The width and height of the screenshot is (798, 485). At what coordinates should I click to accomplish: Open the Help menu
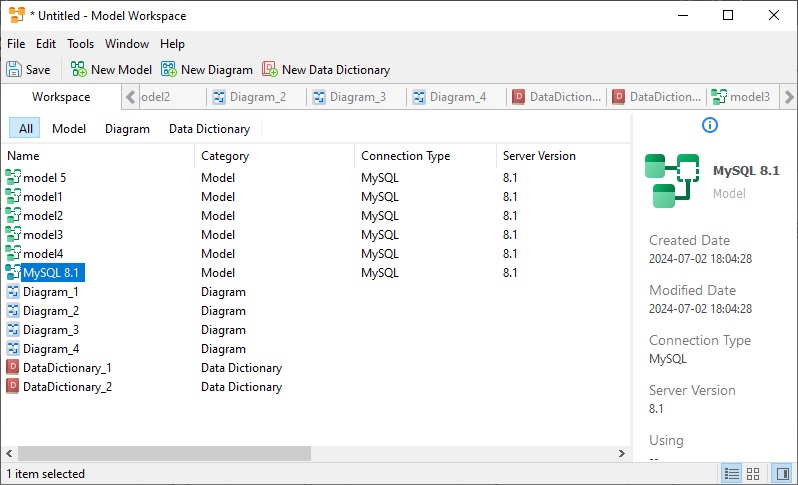(x=172, y=44)
